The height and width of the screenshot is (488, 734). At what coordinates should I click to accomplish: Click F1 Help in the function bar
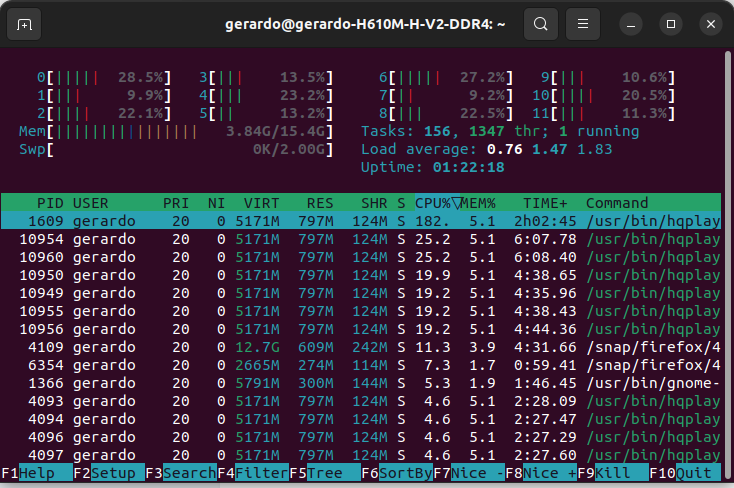[36, 473]
